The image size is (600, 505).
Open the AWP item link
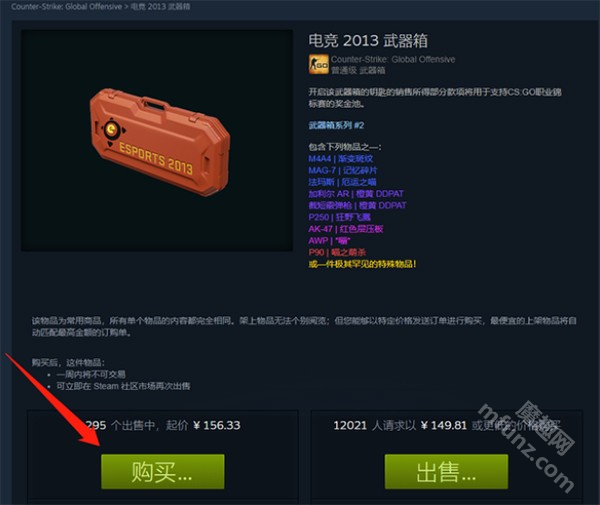click(329, 241)
